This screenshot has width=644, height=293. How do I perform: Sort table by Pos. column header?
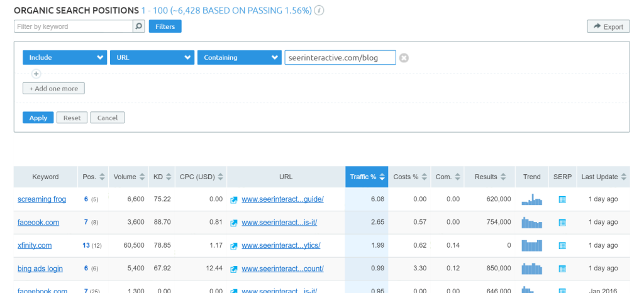pos(93,177)
